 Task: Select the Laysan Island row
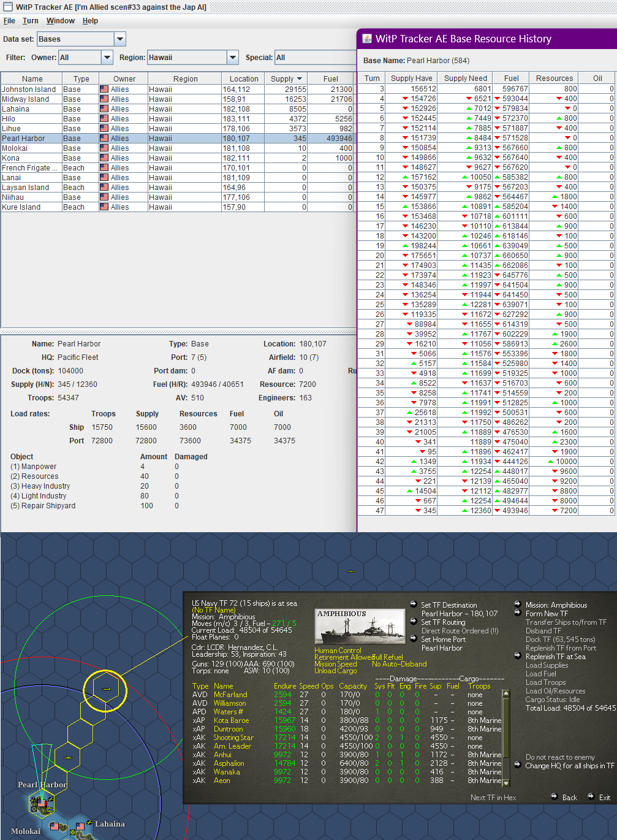coord(178,187)
